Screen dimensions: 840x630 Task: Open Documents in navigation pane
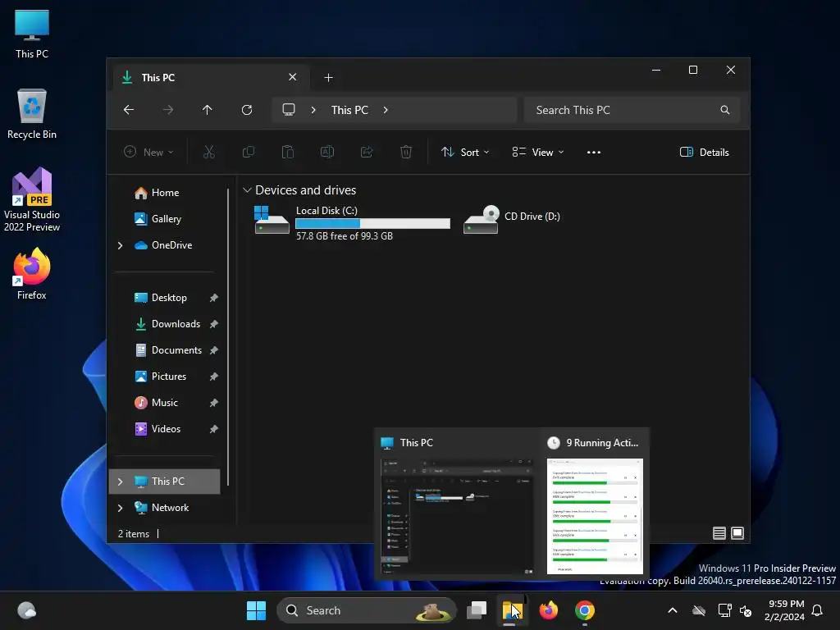click(x=176, y=350)
